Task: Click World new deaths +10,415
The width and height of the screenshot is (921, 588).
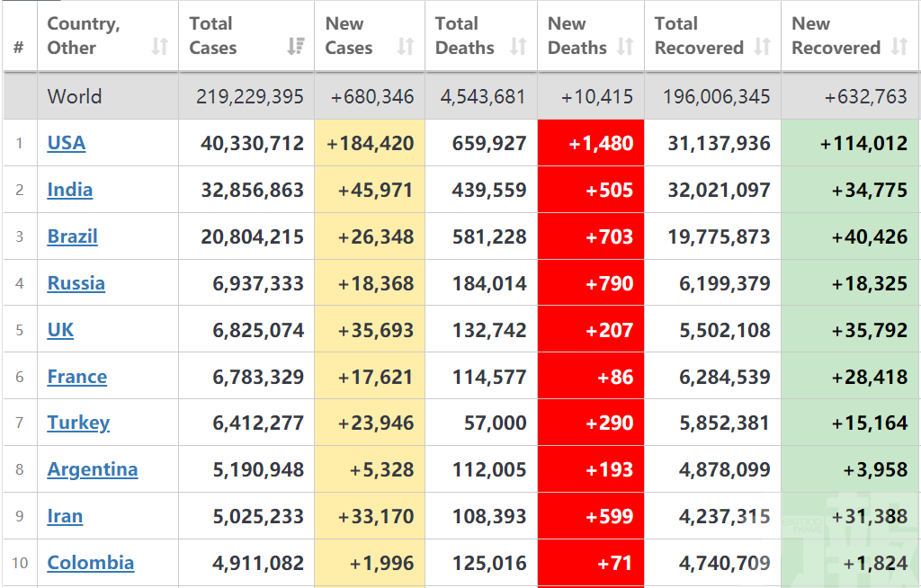Action: point(597,96)
